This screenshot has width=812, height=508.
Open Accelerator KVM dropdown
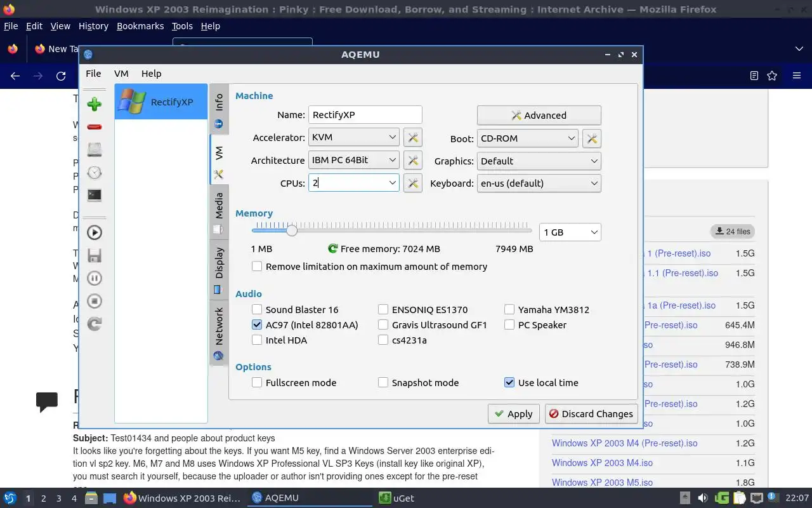[354, 137]
